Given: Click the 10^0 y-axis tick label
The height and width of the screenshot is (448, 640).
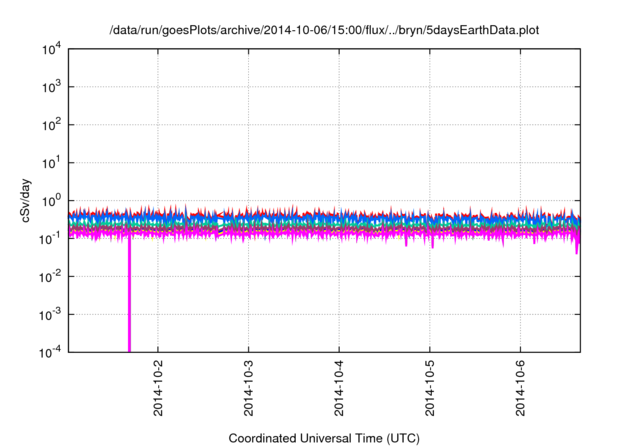Looking at the screenshot, I should tap(51, 201).
